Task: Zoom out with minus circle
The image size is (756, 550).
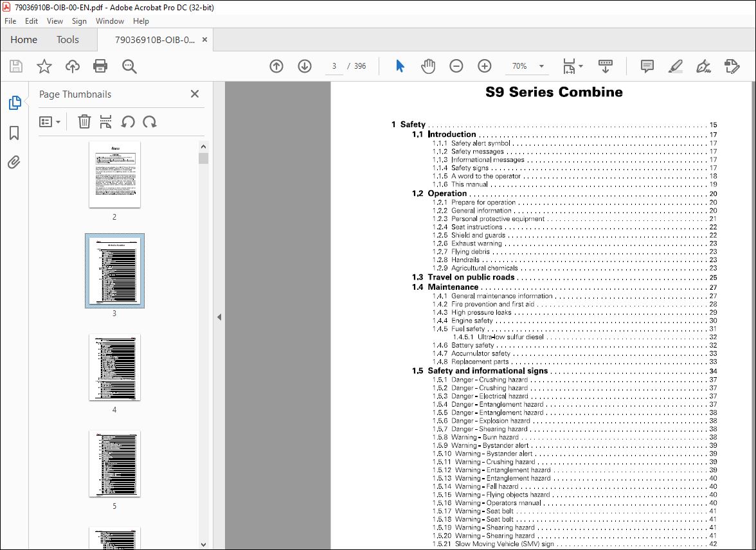Action: [456, 66]
